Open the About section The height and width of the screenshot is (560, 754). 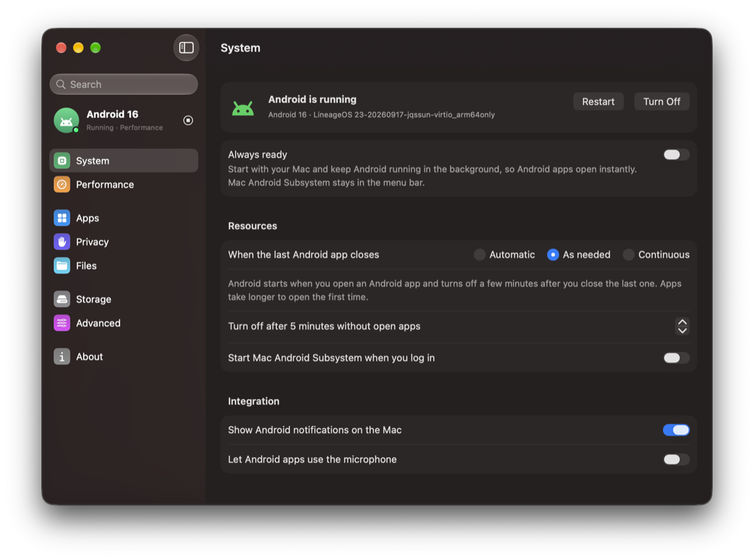124,356
